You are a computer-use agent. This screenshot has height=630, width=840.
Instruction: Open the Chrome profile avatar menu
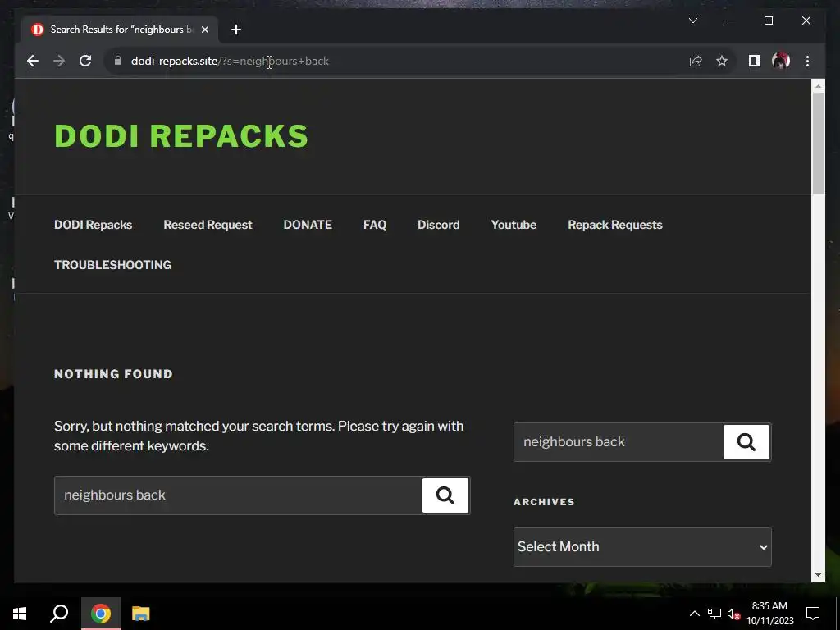click(781, 61)
